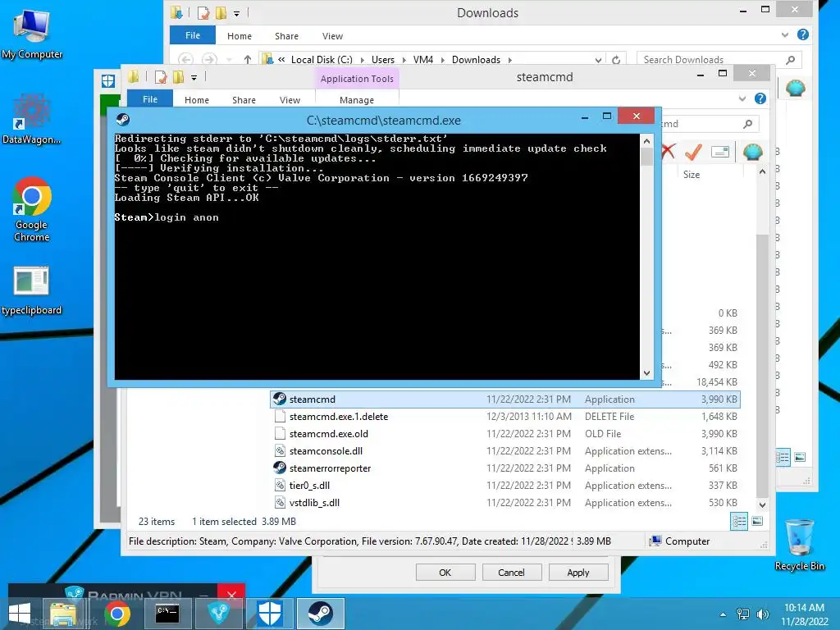The height and width of the screenshot is (630, 840).
Task: Open My Computer desktop icon
Action: click(x=32, y=34)
